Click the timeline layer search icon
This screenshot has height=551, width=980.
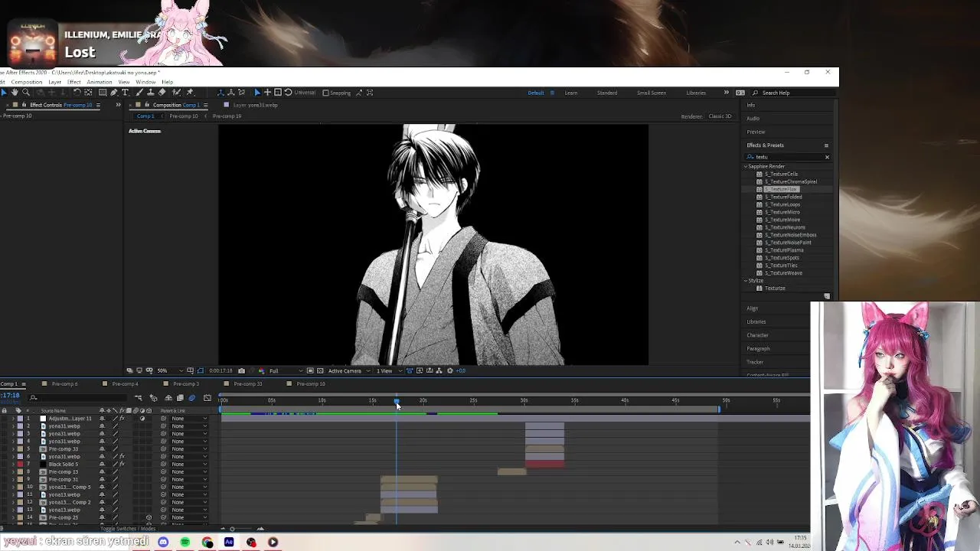(x=33, y=398)
